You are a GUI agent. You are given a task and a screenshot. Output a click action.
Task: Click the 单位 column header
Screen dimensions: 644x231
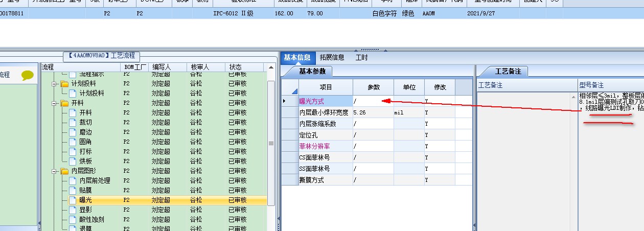[409, 87]
